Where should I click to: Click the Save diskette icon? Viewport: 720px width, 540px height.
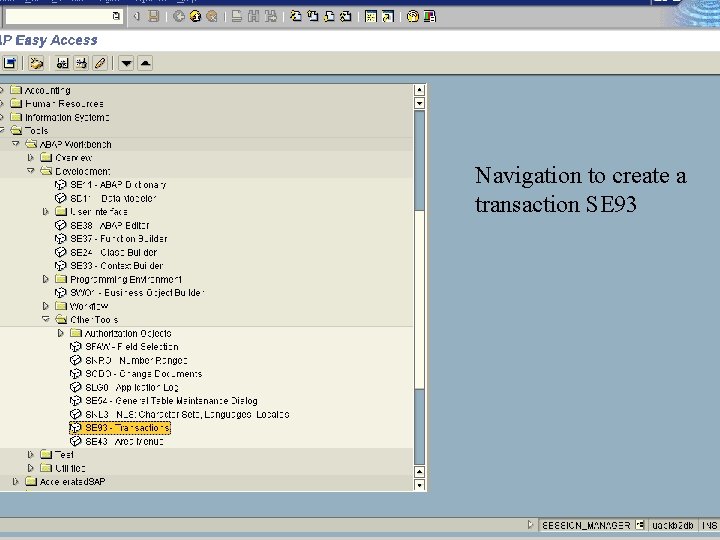pyautogui.click(x=153, y=17)
